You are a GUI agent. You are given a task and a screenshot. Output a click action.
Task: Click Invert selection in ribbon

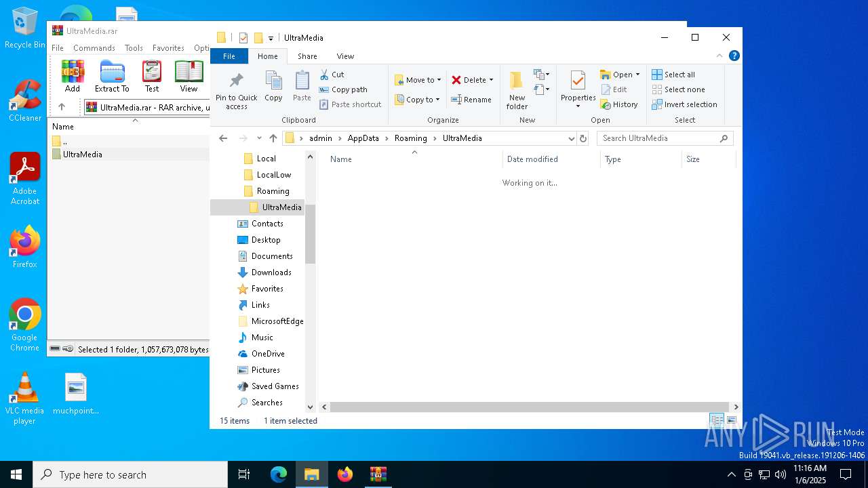point(684,104)
